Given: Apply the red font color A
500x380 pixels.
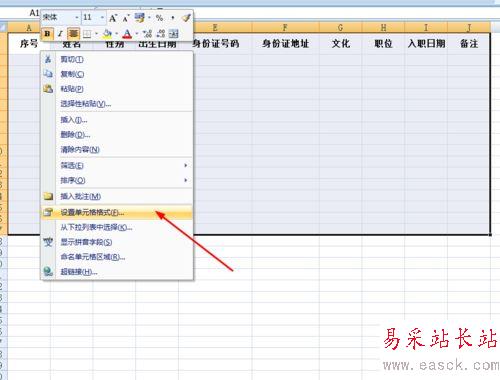Looking at the screenshot, I should point(127,34).
